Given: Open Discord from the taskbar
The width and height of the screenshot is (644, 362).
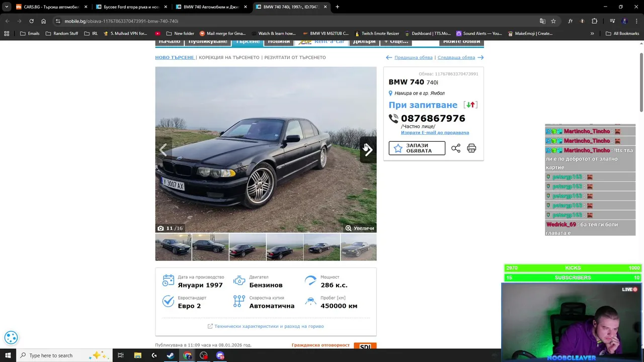Looking at the screenshot, I should pos(220,355).
